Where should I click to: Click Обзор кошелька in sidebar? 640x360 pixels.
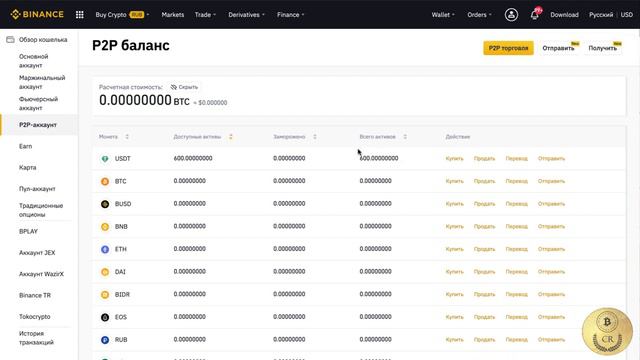[43, 40]
